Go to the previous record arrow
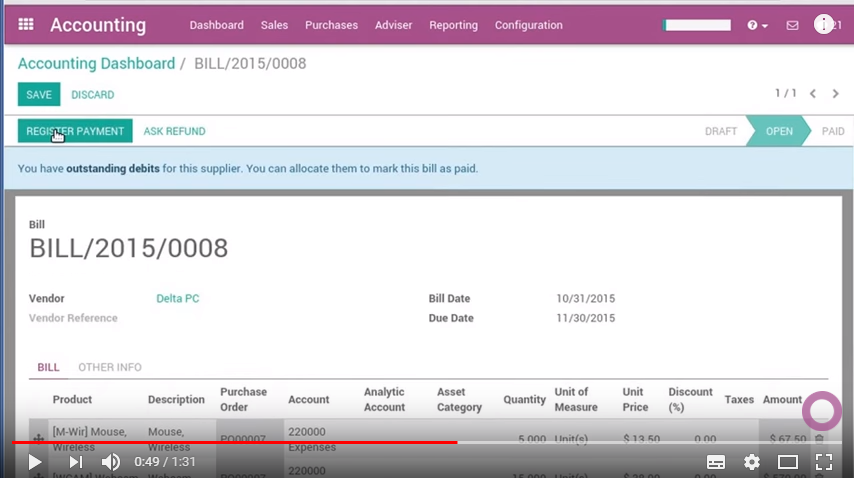The width and height of the screenshot is (854, 478). click(x=813, y=94)
